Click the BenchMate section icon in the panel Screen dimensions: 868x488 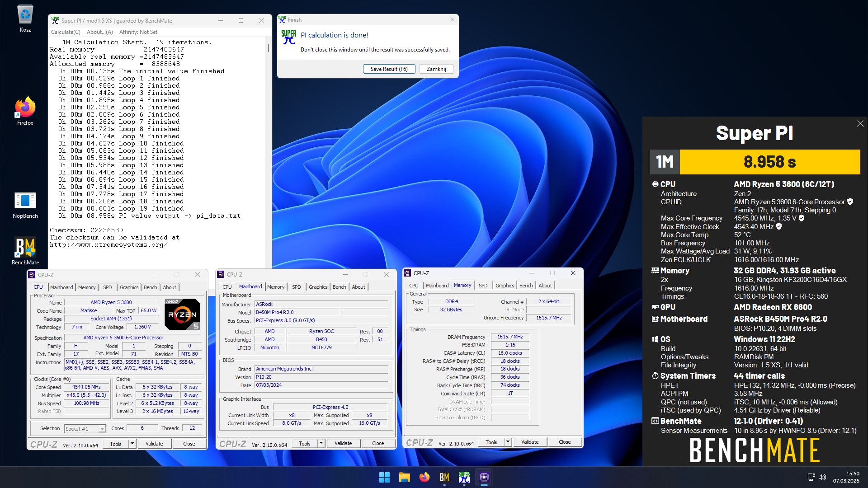tap(655, 421)
